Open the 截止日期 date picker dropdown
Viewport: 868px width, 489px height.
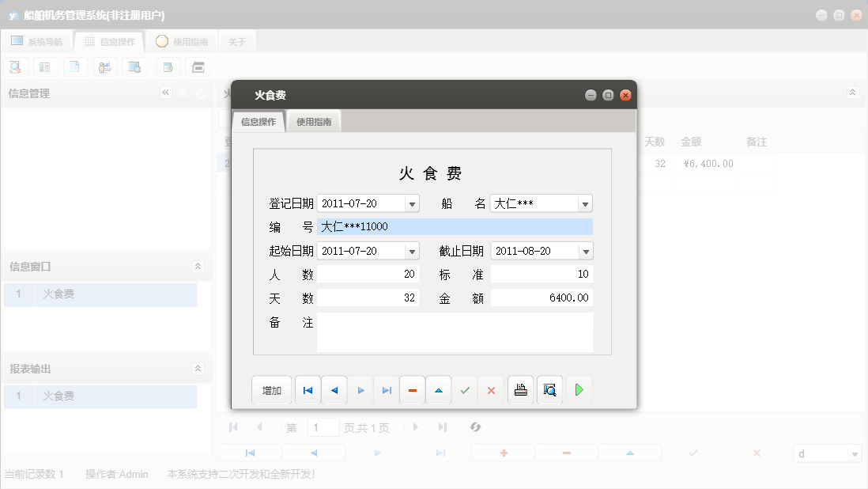[x=584, y=250]
